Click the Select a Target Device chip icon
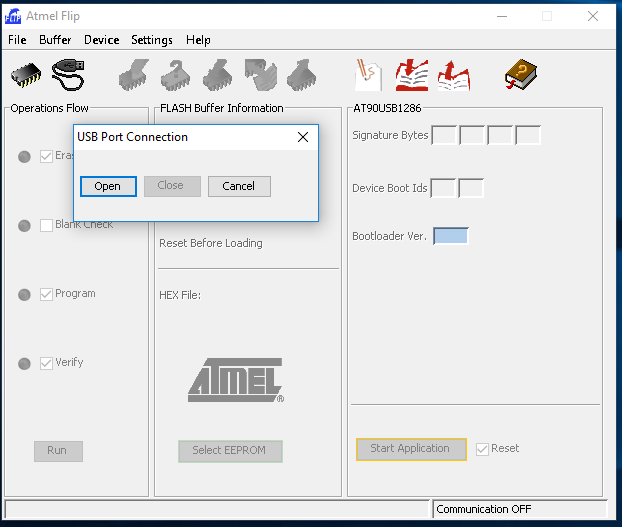The height and width of the screenshot is (527, 622). pos(26,75)
